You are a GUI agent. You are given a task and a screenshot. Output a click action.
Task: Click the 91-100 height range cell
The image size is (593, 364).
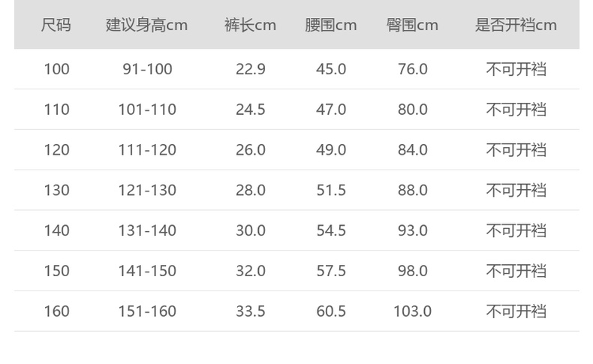point(147,70)
